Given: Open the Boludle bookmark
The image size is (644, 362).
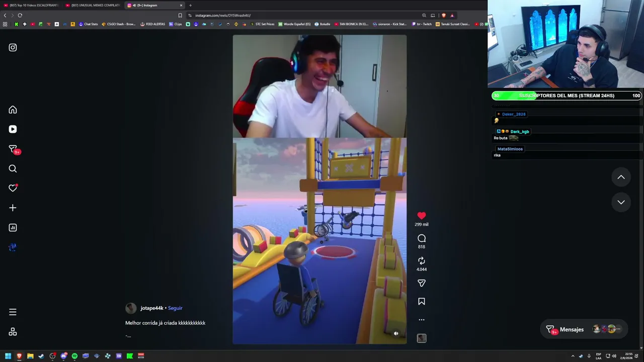Looking at the screenshot, I should click(322, 24).
